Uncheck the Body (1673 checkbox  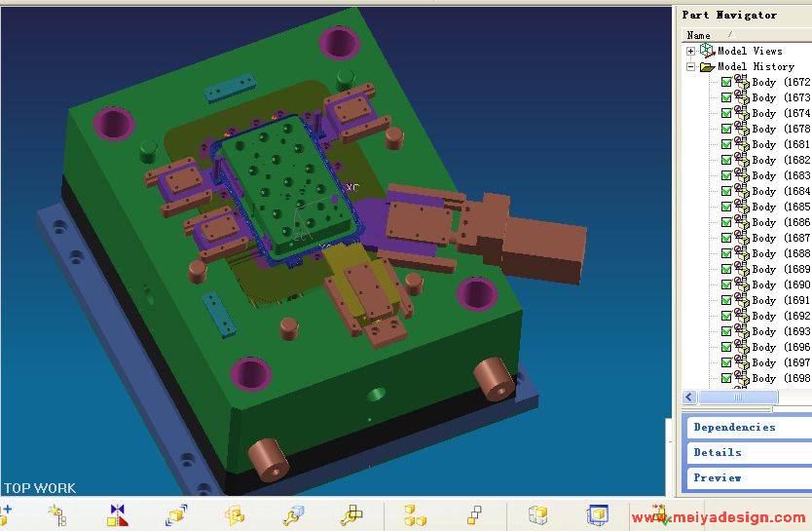pyautogui.click(x=726, y=97)
